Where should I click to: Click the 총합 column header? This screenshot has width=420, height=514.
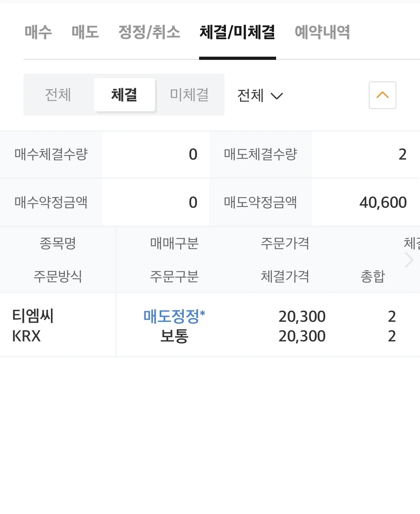373,276
